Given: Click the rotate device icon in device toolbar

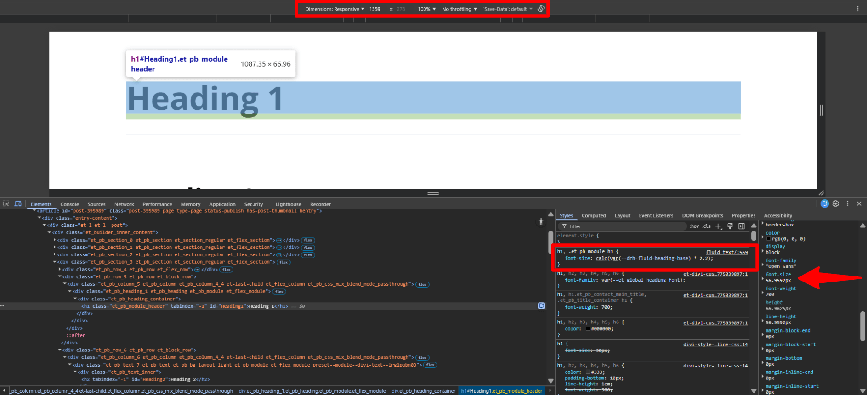Looking at the screenshot, I should [541, 9].
